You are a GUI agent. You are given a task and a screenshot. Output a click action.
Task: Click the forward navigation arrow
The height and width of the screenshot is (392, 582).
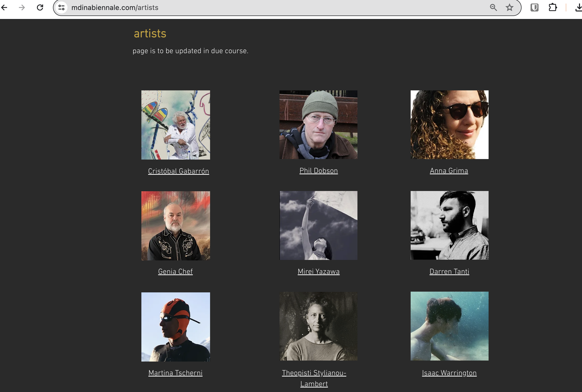[x=22, y=7]
